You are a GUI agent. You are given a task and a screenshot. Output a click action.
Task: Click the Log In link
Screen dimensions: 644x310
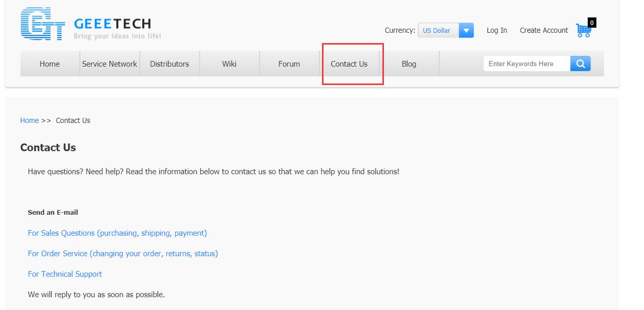coord(497,30)
